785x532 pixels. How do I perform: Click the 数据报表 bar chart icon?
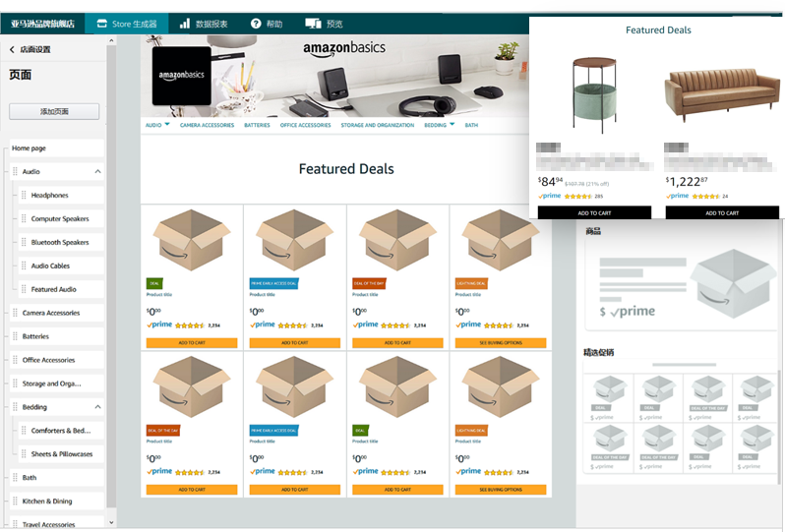[185, 24]
